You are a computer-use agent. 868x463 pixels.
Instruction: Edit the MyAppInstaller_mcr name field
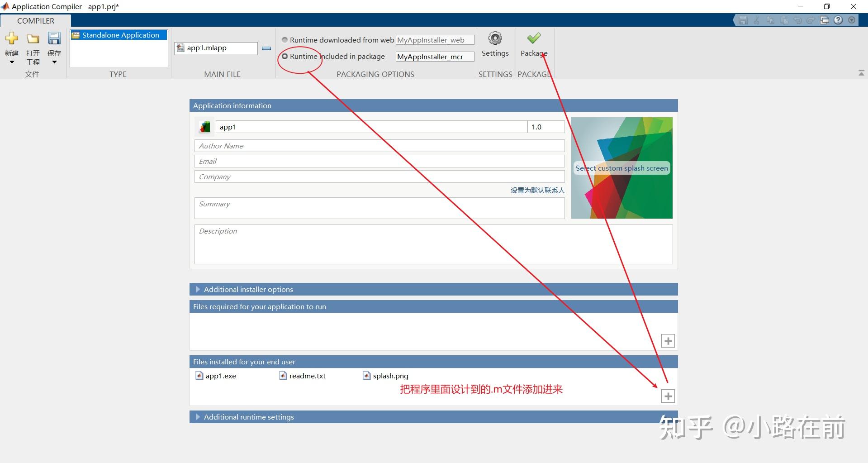[x=435, y=57]
